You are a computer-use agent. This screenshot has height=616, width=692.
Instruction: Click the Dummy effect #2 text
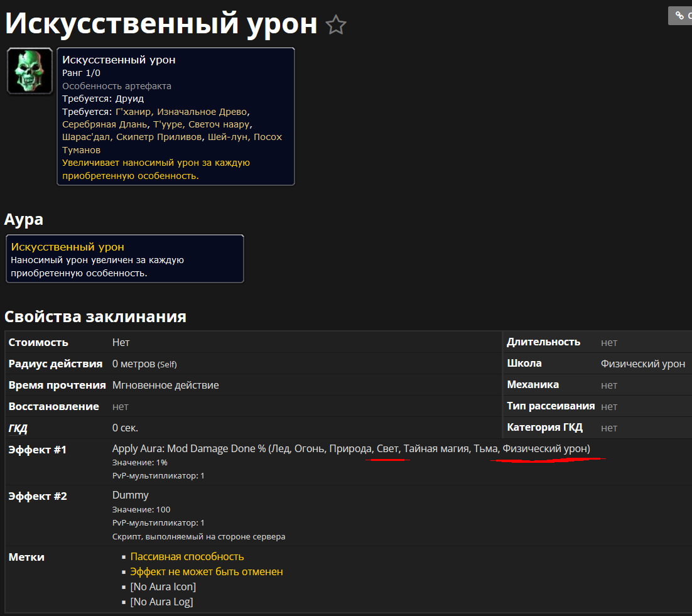click(130, 495)
